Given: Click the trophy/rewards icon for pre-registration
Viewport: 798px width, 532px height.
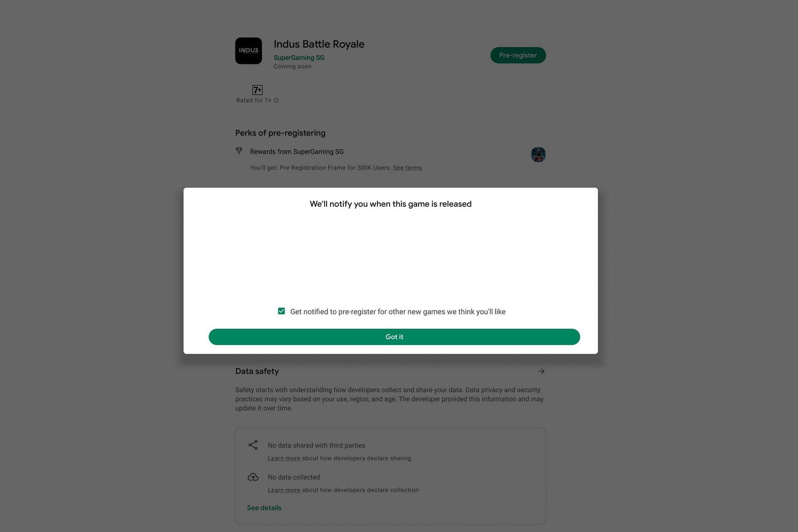Looking at the screenshot, I should (239, 151).
